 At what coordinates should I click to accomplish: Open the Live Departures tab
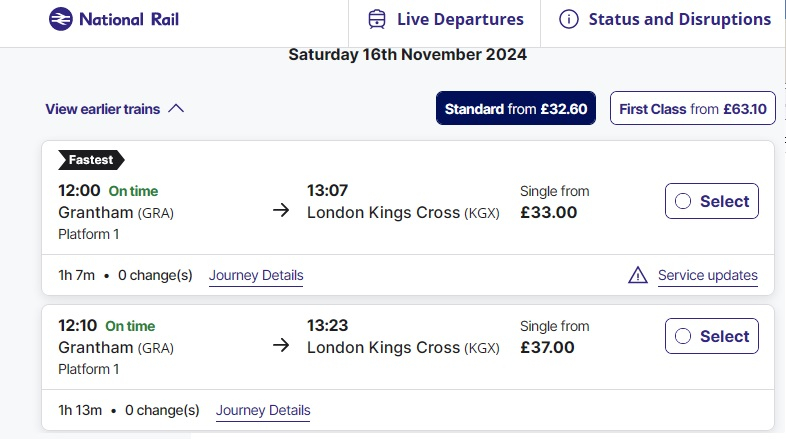point(445,20)
